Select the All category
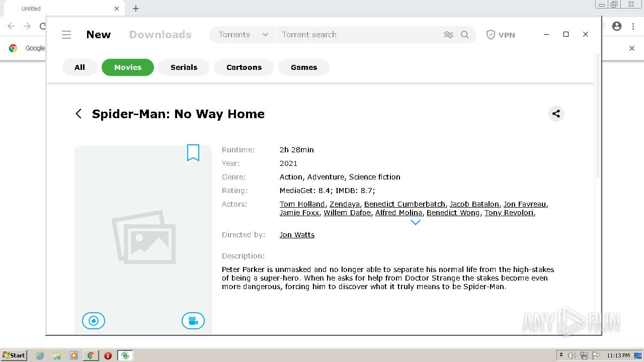This screenshot has height=362, width=644. [x=79, y=67]
